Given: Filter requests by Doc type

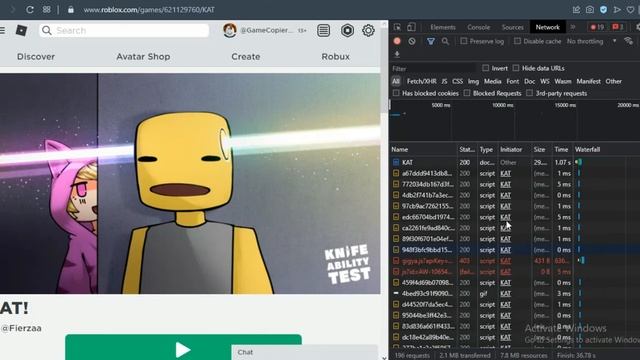Looking at the screenshot, I should pyautogui.click(x=529, y=81).
